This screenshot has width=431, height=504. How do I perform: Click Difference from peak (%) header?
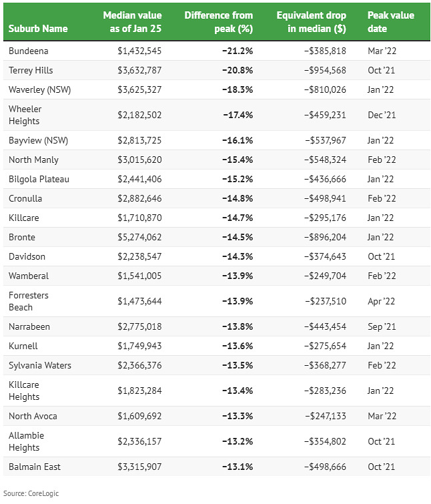point(219,23)
